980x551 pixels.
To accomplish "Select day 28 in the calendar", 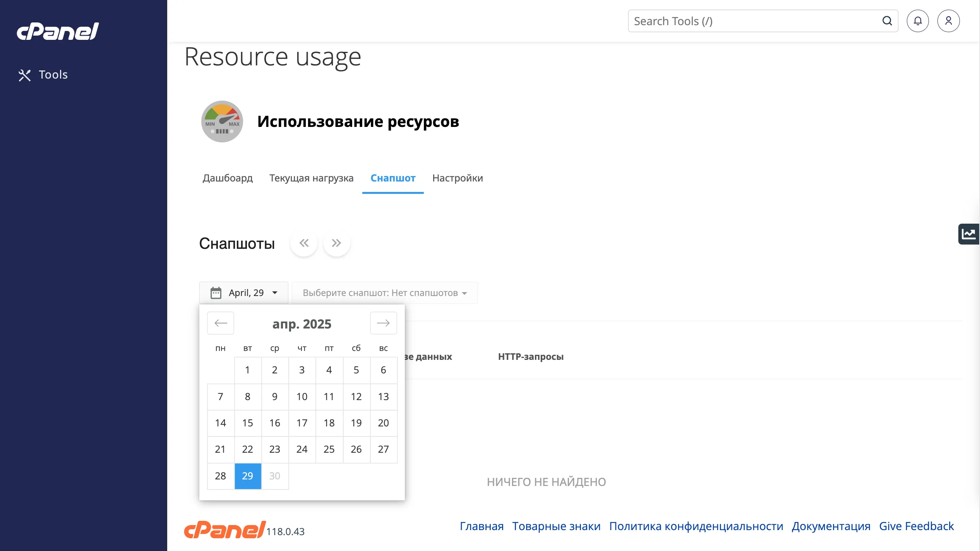I will (x=221, y=476).
